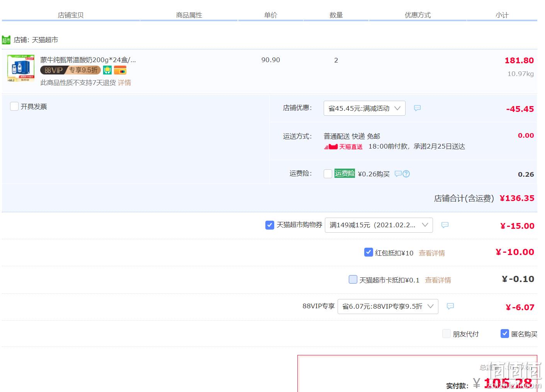Click the red packet deduction ¥-10.00
This screenshot has width=545, height=392.
[515, 252]
